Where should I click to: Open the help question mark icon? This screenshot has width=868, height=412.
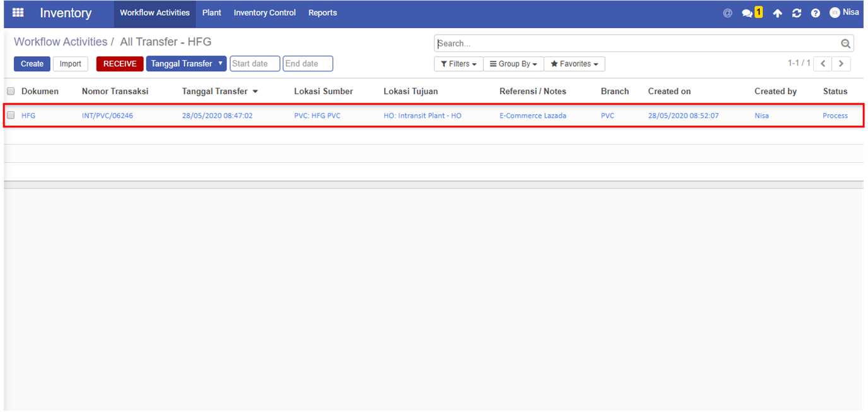tap(816, 13)
